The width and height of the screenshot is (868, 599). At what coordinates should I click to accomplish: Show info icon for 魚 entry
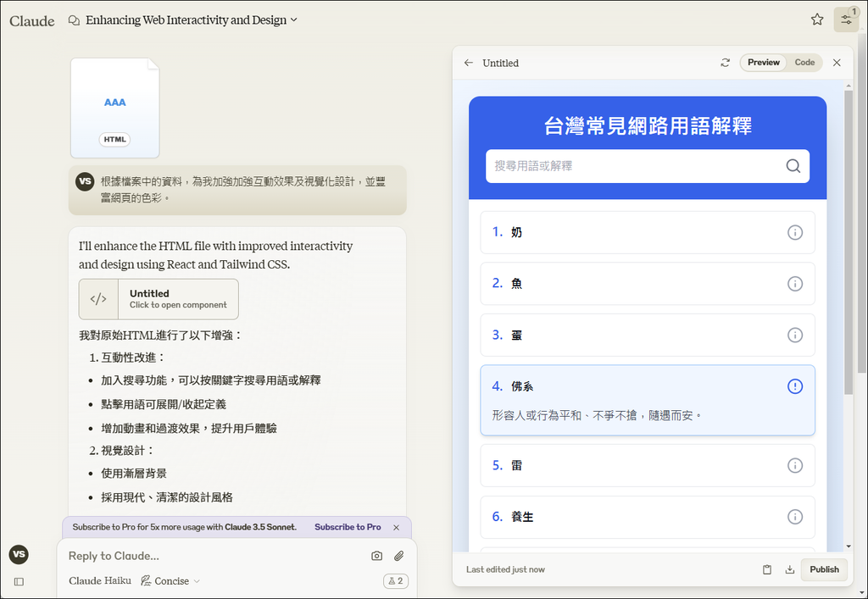coord(794,284)
